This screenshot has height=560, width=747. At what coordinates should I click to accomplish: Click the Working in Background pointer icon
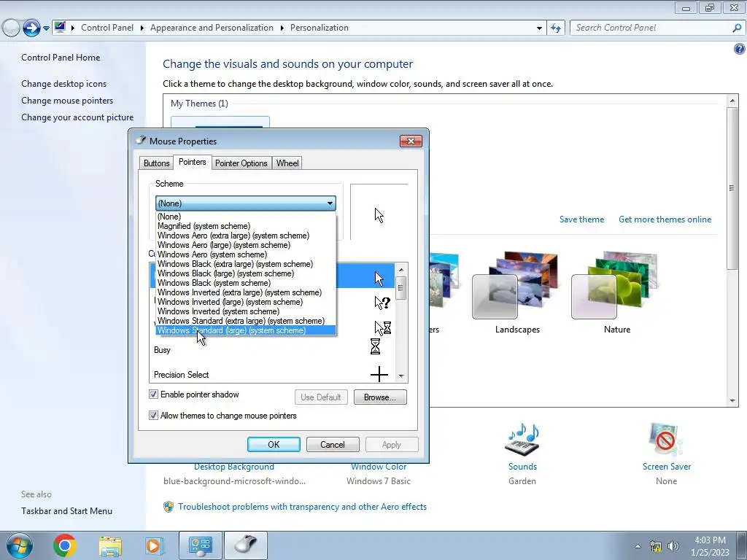(382, 327)
